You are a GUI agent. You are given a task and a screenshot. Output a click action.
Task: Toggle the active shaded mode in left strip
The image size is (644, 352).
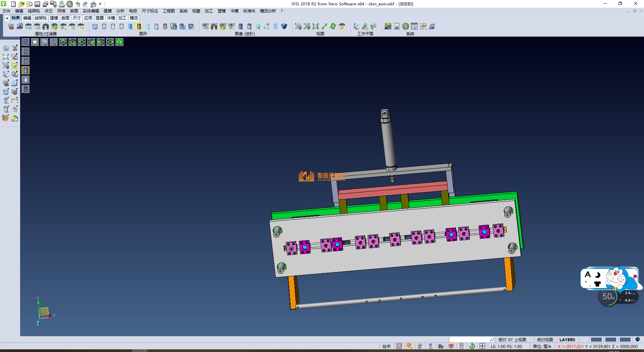(x=26, y=70)
